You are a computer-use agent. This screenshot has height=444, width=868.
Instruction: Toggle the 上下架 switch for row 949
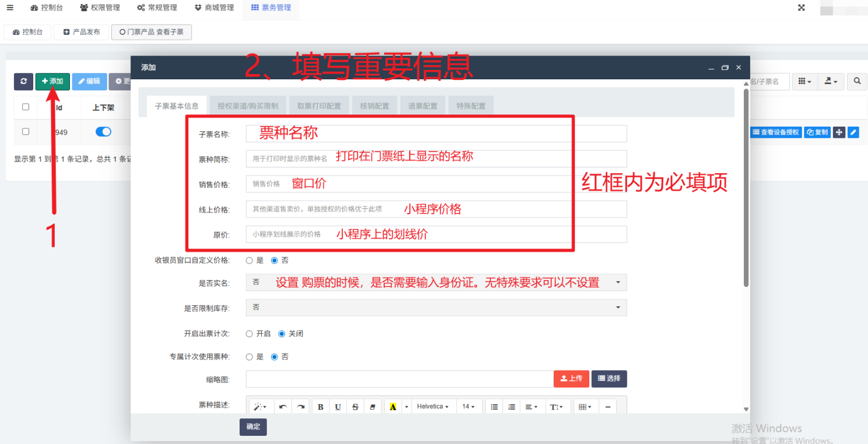click(103, 132)
